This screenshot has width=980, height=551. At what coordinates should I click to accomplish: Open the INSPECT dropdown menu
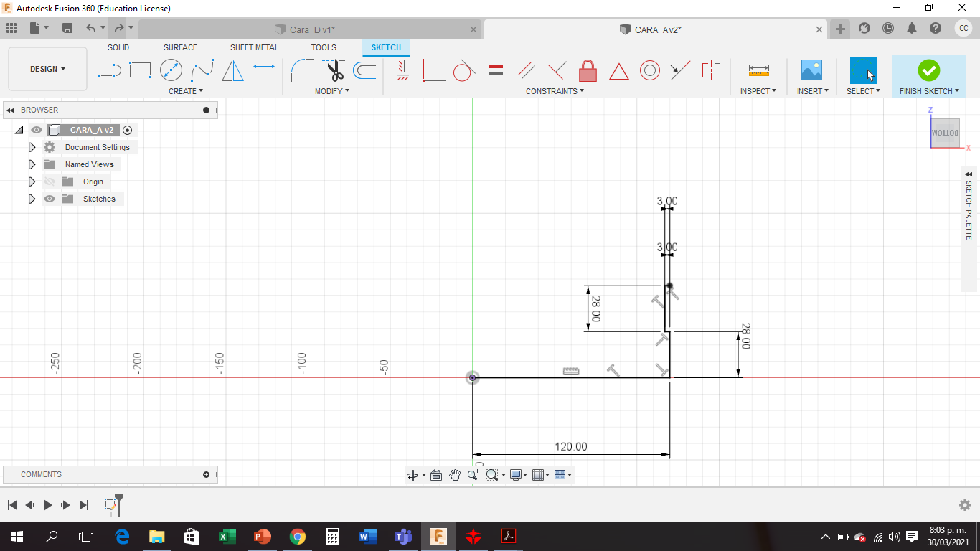(758, 91)
